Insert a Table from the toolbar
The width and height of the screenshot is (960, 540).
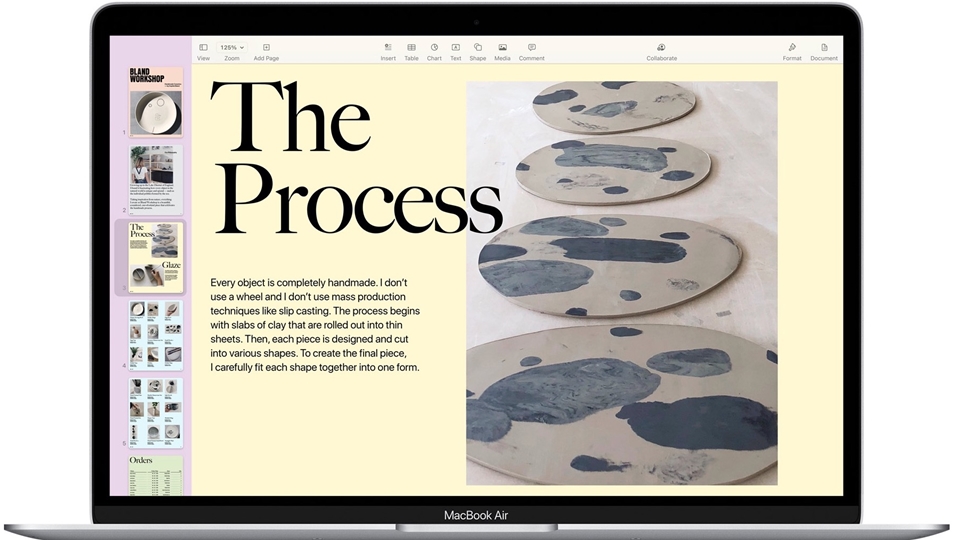411,48
